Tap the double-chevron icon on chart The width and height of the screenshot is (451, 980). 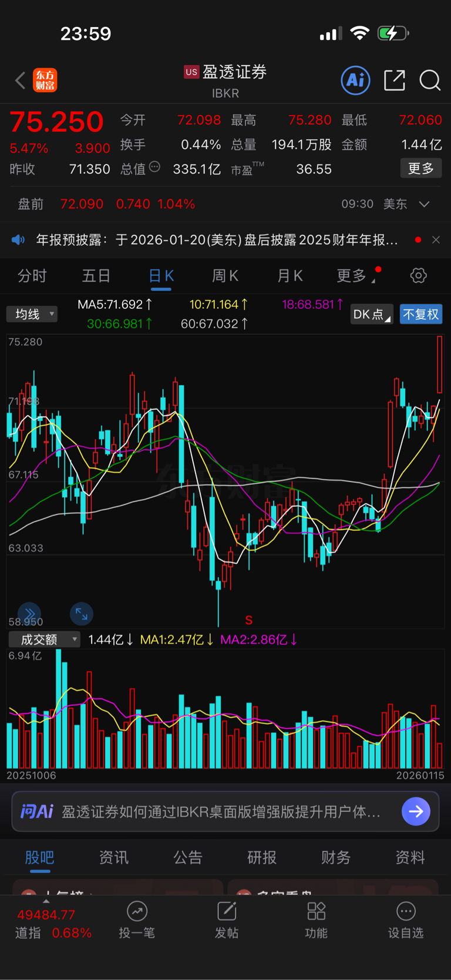[29, 614]
